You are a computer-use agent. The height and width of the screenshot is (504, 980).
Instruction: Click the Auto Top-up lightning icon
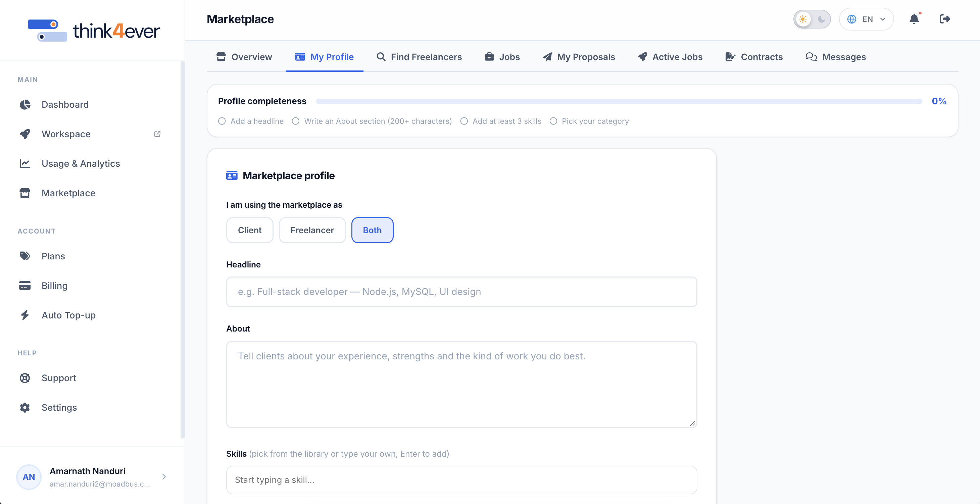click(x=25, y=315)
